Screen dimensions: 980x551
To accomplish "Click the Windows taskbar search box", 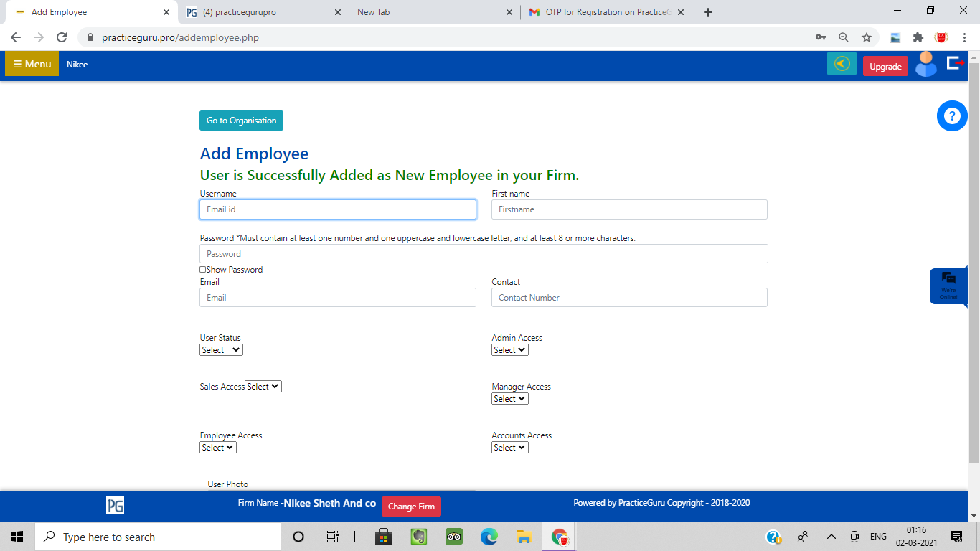I will point(158,537).
